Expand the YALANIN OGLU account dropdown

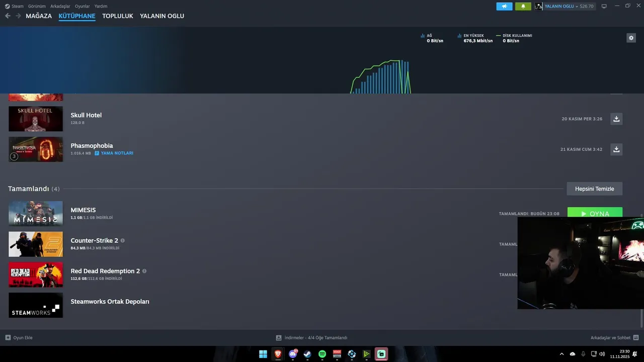[x=577, y=6]
